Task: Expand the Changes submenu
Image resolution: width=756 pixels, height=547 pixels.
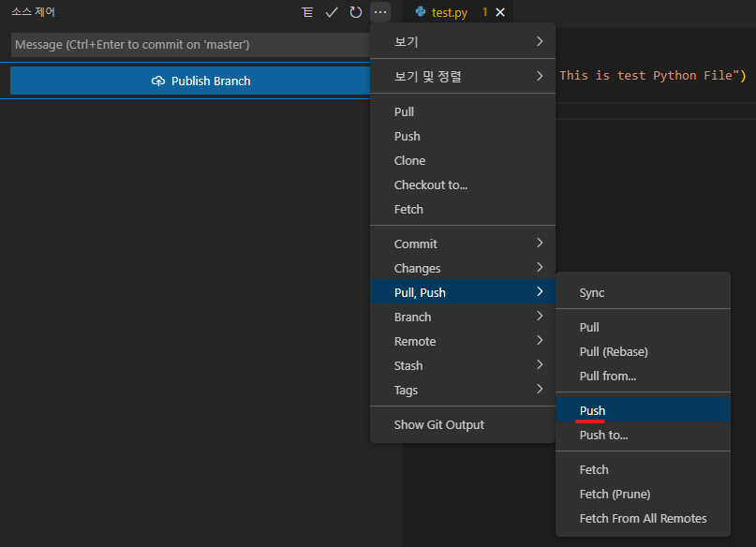Action: [x=463, y=268]
